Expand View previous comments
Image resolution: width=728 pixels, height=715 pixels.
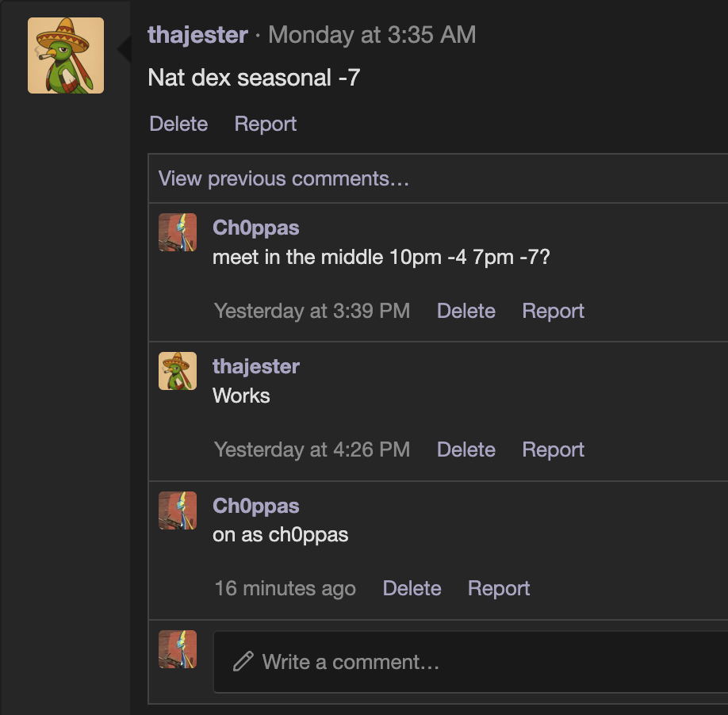pos(283,178)
